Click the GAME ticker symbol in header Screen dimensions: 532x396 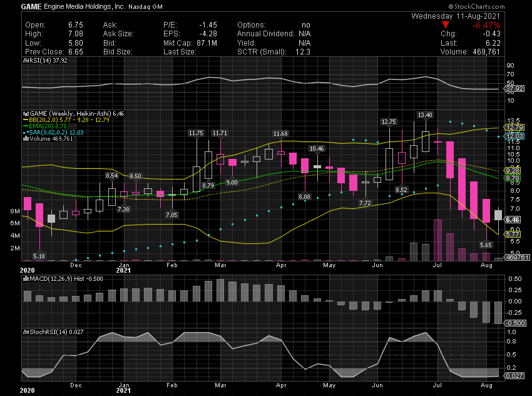coord(31,6)
